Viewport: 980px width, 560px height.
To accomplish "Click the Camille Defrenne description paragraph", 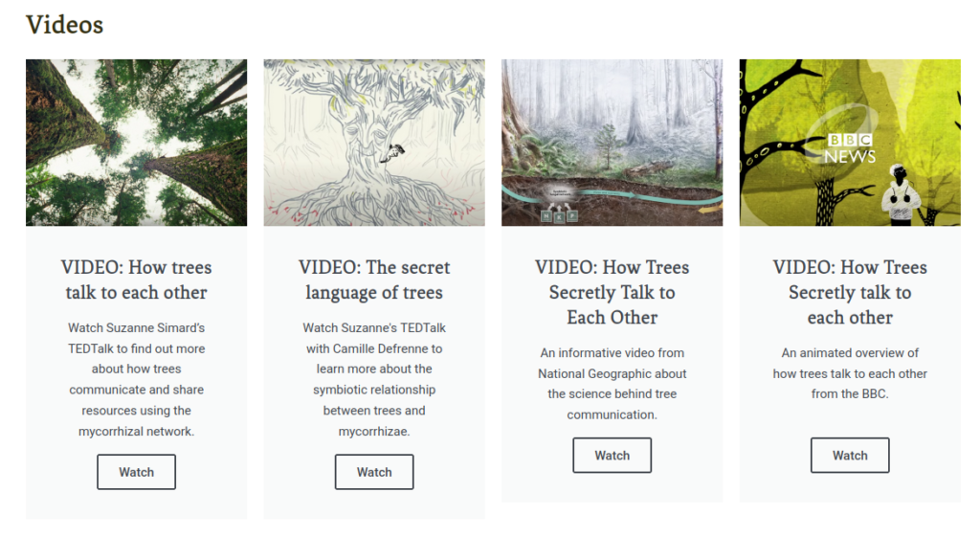I will 374,379.
